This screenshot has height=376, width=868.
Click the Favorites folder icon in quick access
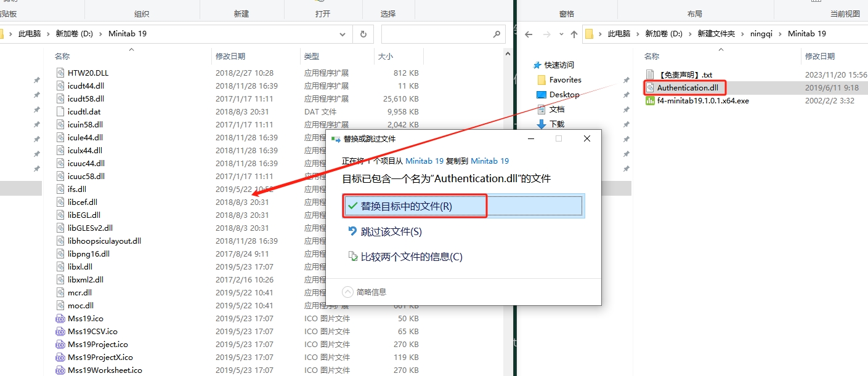coord(541,79)
